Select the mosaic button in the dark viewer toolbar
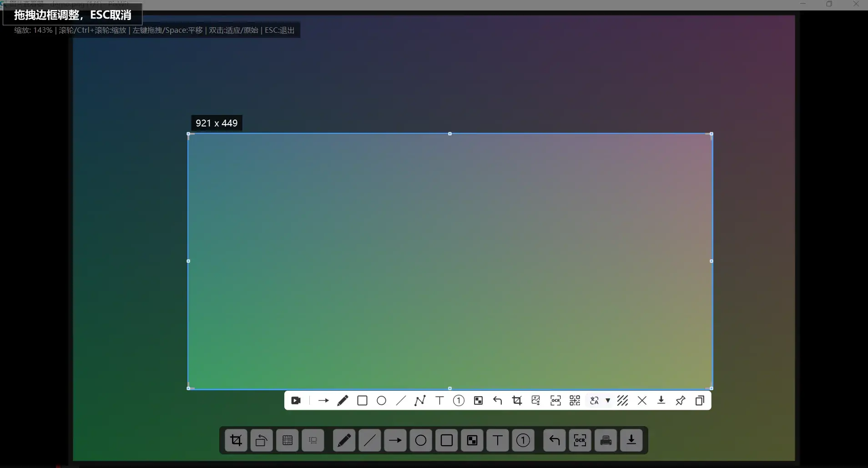This screenshot has height=468, width=868. tap(472, 440)
